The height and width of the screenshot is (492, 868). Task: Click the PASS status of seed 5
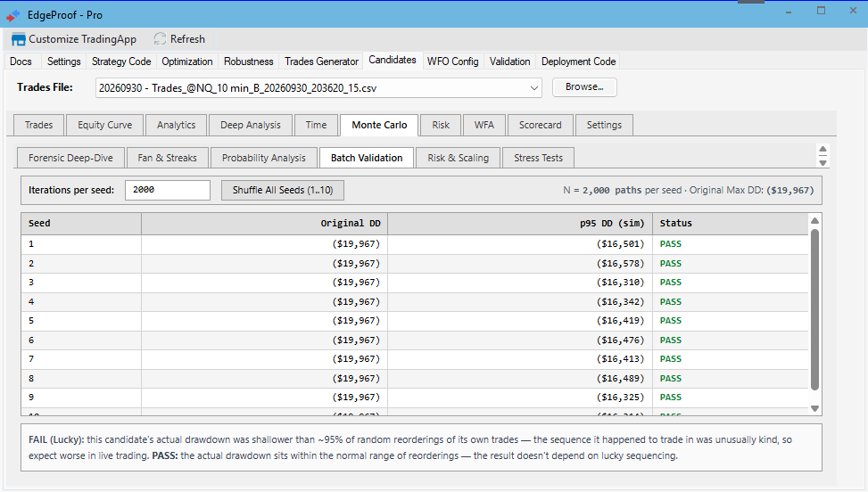point(670,321)
